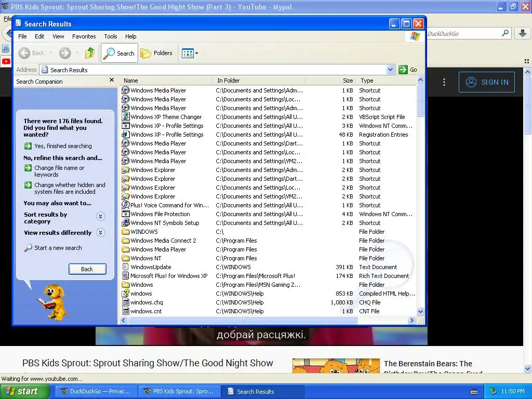Select Windows Media Connect 2 folder icon
Image resolution: width=532 pixels, height=399 pixels.
tap(126, 240)
